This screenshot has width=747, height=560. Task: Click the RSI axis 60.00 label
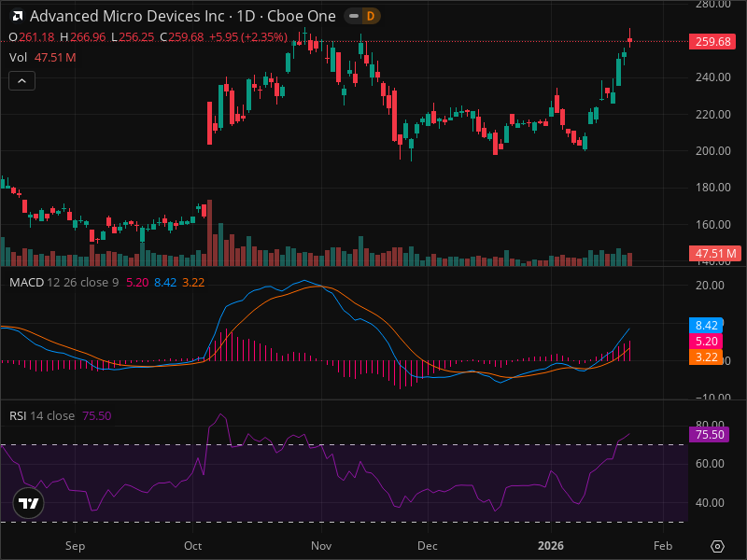[x=710, y=464]
